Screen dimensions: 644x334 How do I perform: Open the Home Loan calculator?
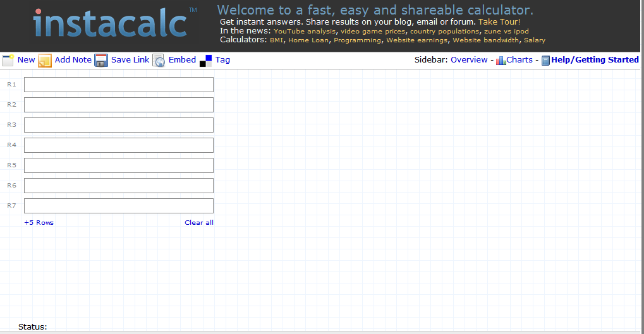(308, 40)
